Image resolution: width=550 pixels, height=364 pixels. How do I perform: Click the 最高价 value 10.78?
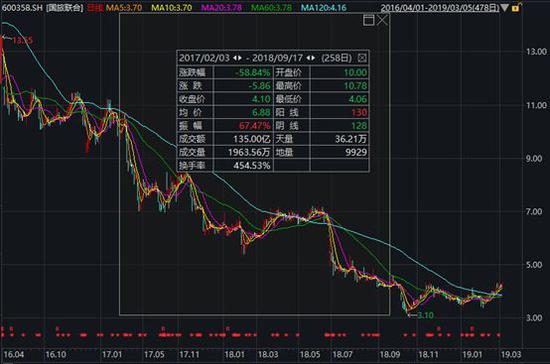pyautogui.click(x=355, y=86)
